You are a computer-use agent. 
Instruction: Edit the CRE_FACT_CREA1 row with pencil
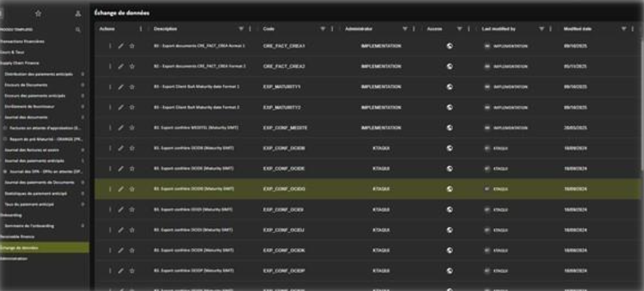coord(120,46)
